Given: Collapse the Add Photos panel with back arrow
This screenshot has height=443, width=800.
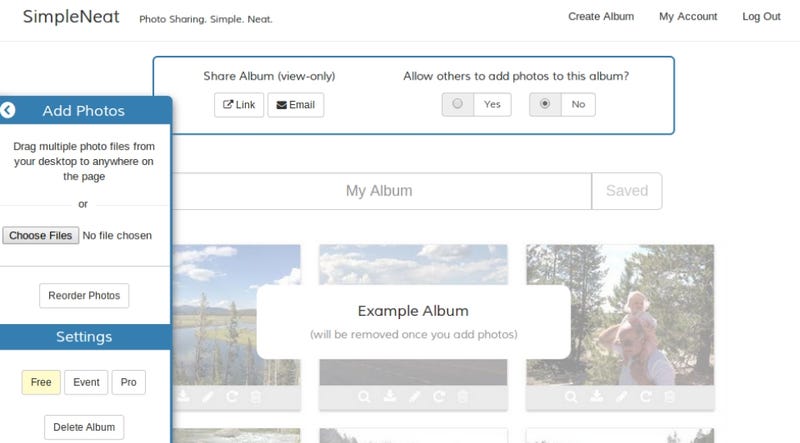Looking at the screenshot, I should point(8,110).
